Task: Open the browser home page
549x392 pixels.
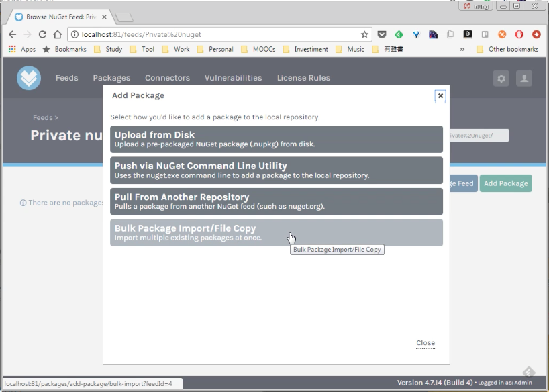Action: [x=58, y=34]
